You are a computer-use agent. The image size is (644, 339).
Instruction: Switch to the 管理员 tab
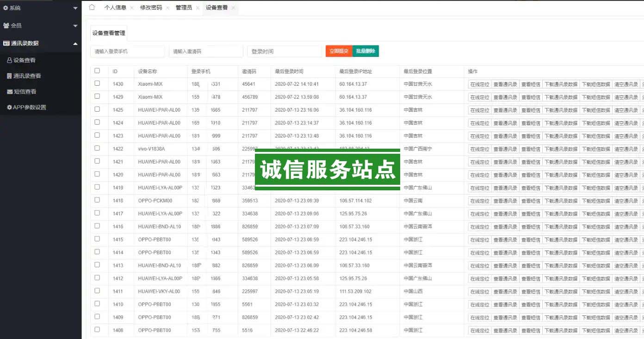184,8
